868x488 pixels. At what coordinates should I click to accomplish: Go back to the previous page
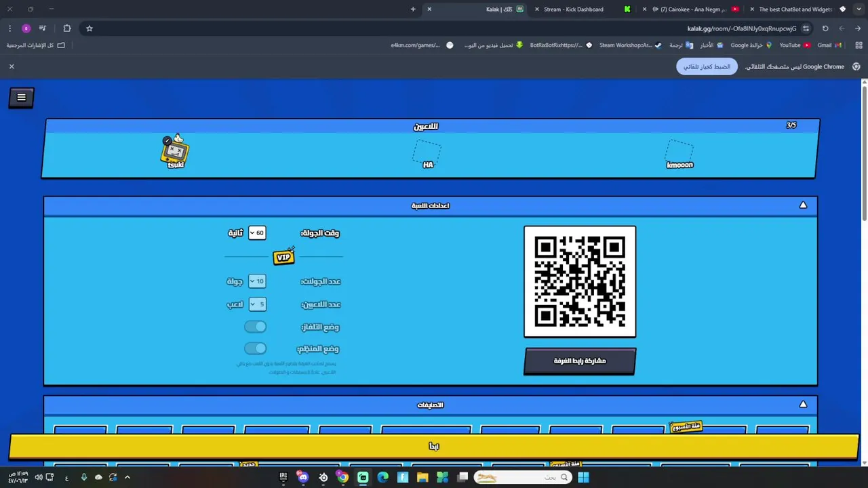pyautogui.click(x=858, y=28)
